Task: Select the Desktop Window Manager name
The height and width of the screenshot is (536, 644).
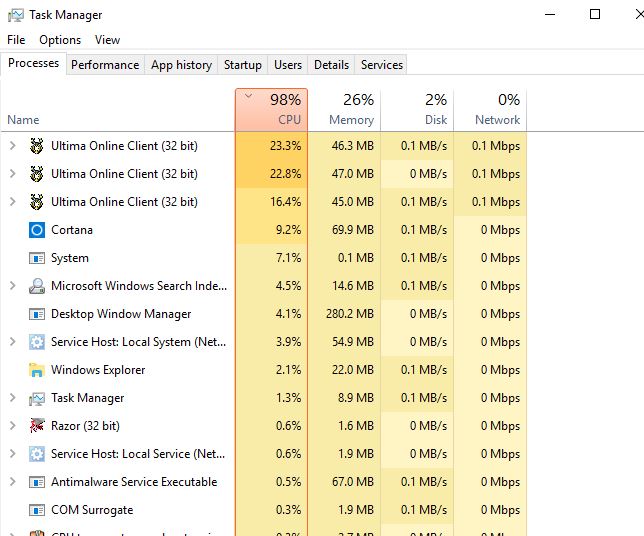Action: point(121,314)
